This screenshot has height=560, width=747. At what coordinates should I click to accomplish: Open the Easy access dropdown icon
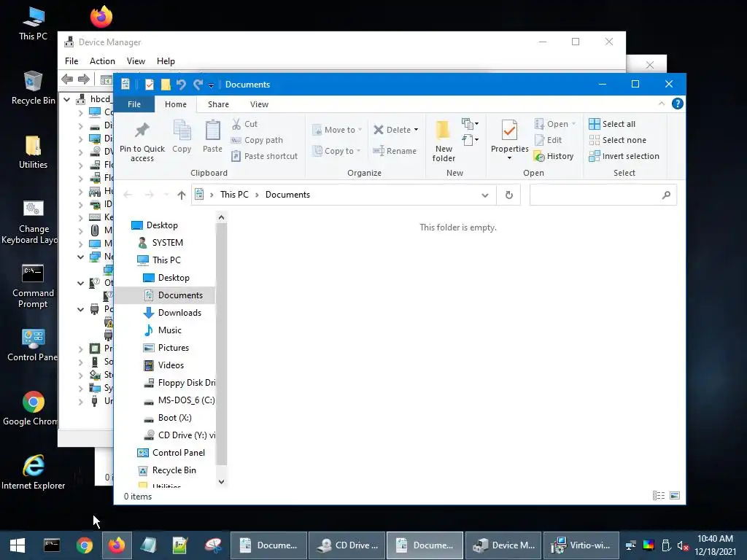pyautogui.click(x=471, y=139)
